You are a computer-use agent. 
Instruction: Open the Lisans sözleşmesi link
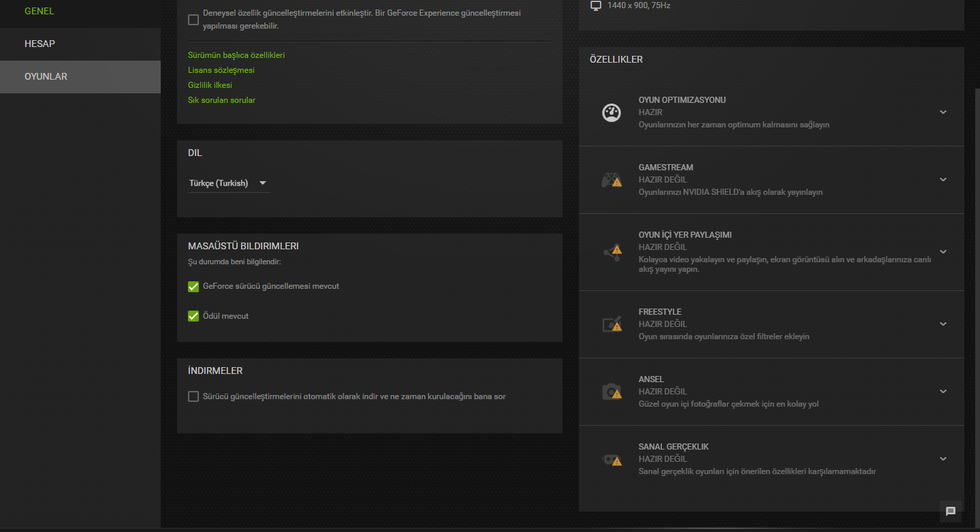pyautogui.click(x=221, y=70)
